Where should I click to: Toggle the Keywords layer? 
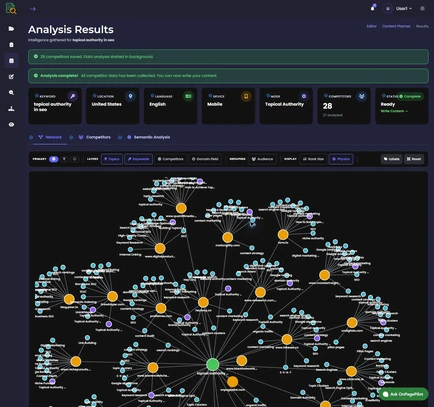pos(139,159)
